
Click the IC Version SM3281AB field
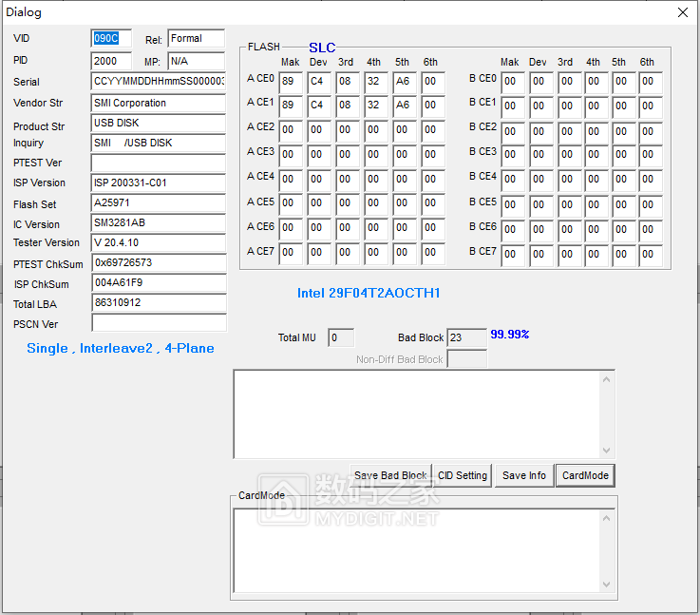click(158, 223)
